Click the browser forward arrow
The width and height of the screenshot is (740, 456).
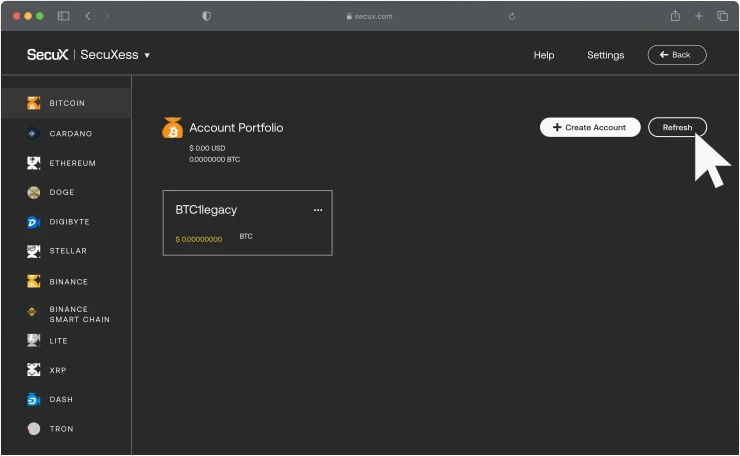106,16
